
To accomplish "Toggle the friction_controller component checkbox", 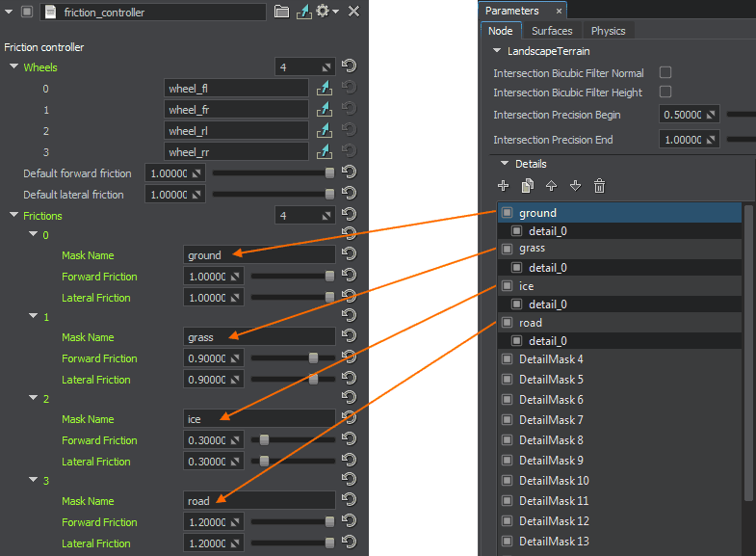I will click(27, 12).
